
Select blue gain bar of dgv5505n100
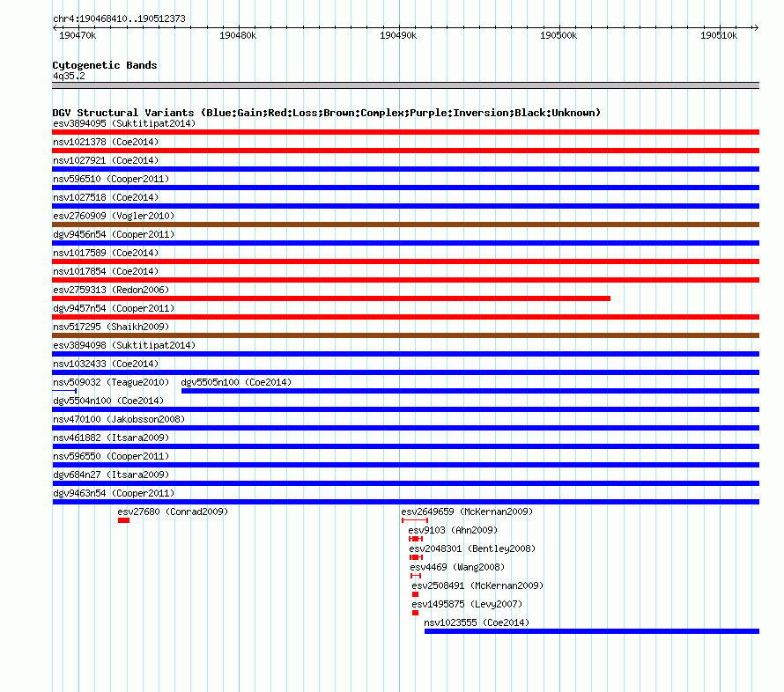click(x=470, y=391)
